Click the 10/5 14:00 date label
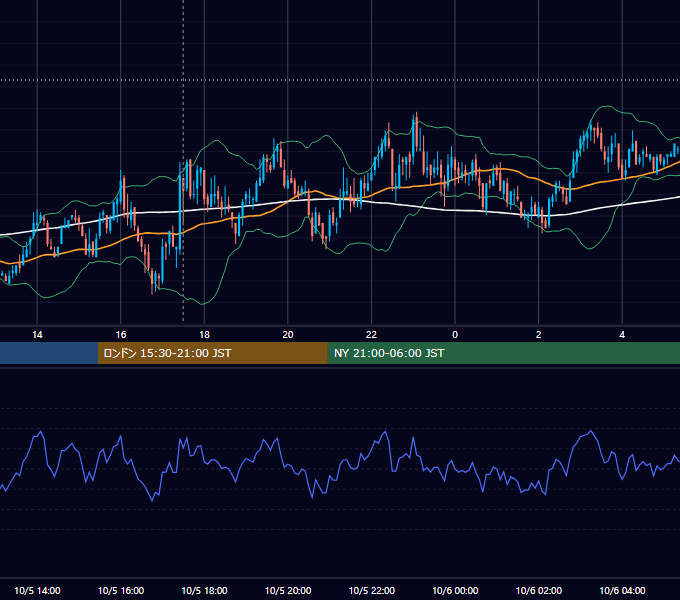The height and width of the screenshot is (600, 680). point(37,590)
